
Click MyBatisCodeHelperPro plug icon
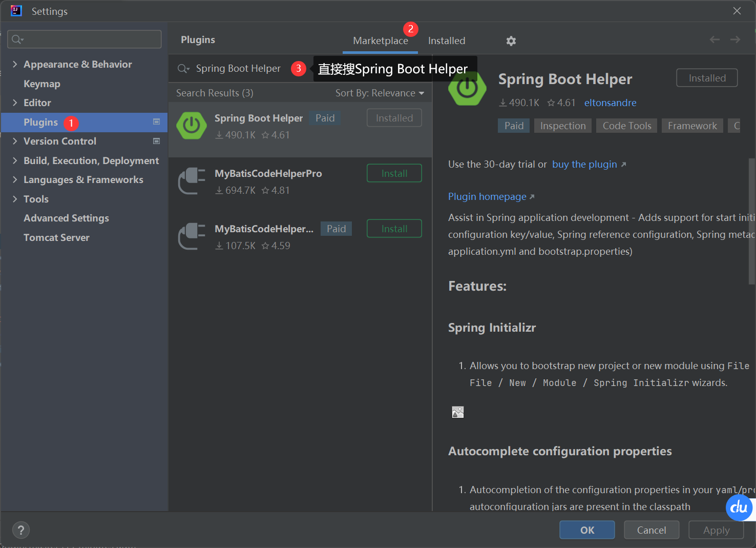pyautogui.click(x=192, y=181)
